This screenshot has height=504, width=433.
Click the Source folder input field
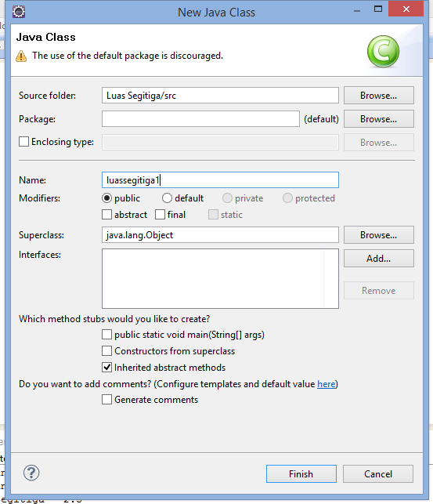(220, 96)
